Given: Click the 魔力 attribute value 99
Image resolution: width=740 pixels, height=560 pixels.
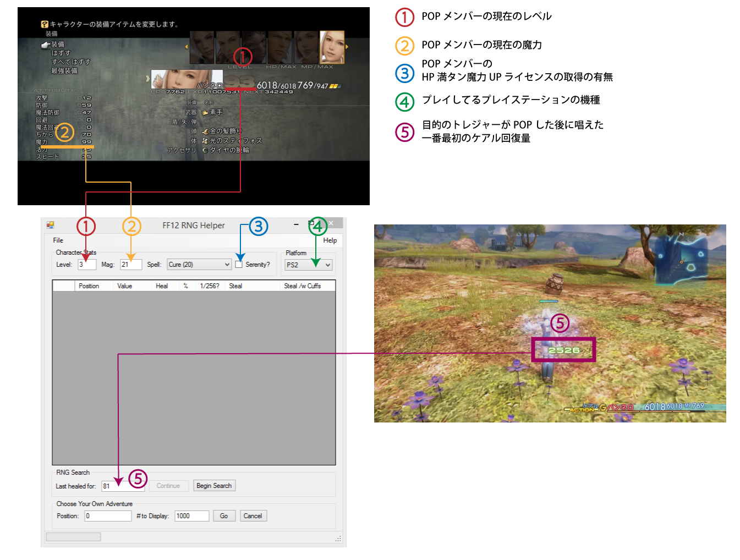Looking at the screenshot, I should pyautogui.click(x=87, y=142).
